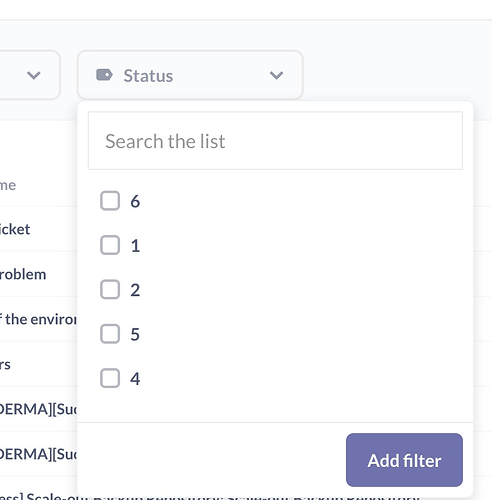Tick the checkbox for status 1

(110, 245)
